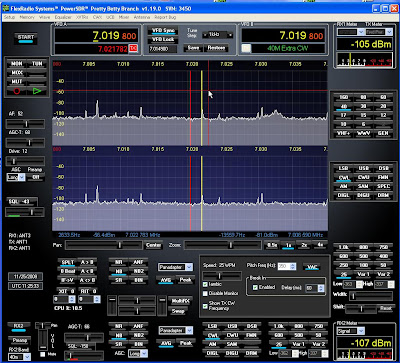Screen dimensions: 400x363
Task: Click the filter Width slider
Action: click(370, 296)
